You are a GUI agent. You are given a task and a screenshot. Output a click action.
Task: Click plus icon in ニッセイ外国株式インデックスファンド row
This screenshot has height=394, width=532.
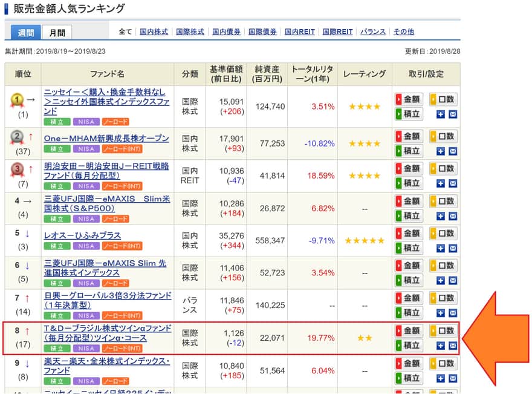click(440, 114)
